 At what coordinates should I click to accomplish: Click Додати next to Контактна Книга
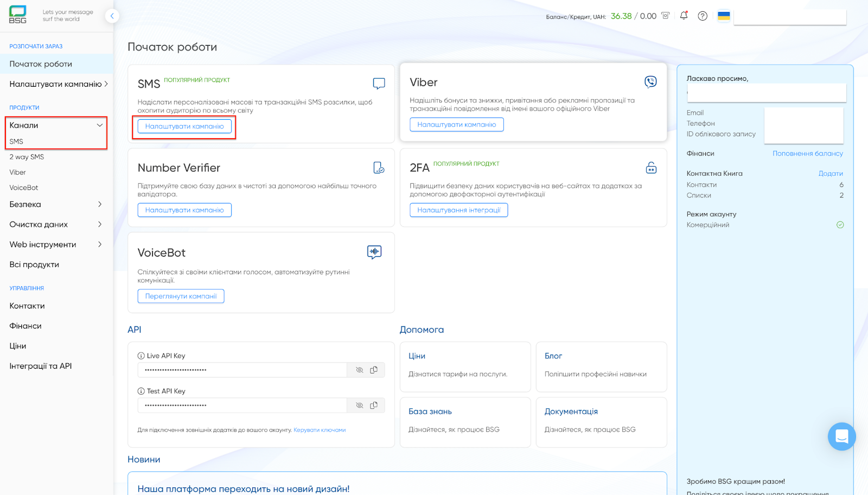[x=831, y=173]
